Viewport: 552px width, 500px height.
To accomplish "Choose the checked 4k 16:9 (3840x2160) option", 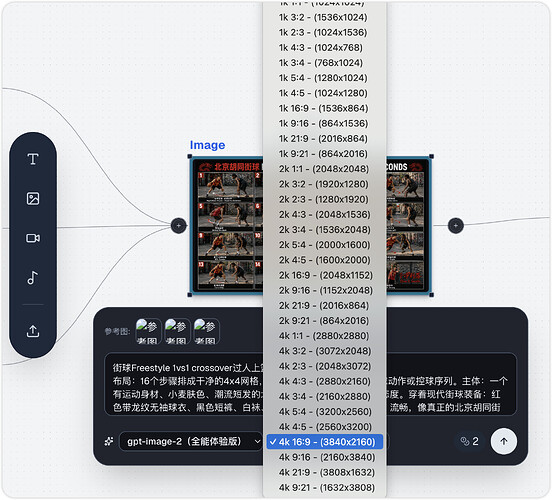I will pyautogui.click(x=325, y=442).
